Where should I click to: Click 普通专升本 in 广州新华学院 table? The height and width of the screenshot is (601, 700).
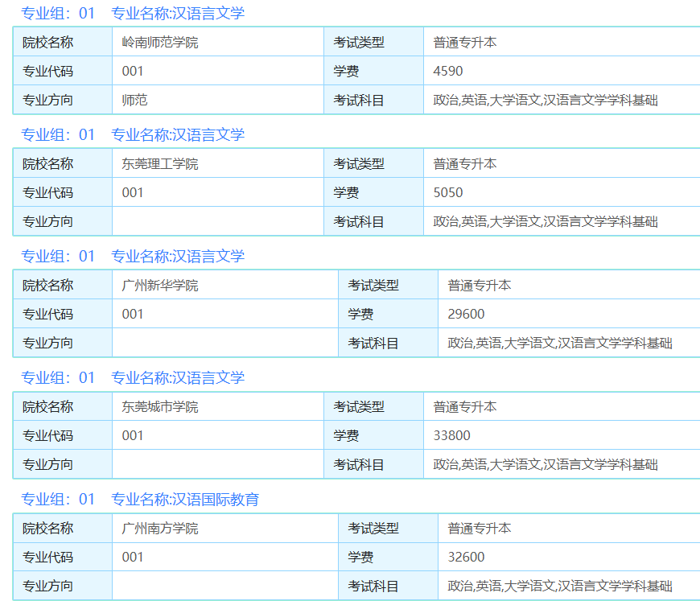coord(480,286)
